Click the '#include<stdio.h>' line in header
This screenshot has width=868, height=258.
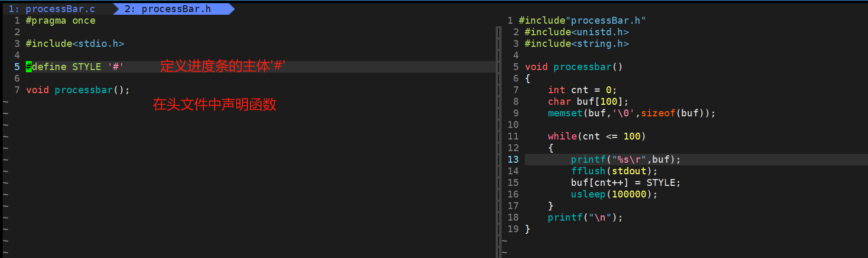click(x=75, y=44)
